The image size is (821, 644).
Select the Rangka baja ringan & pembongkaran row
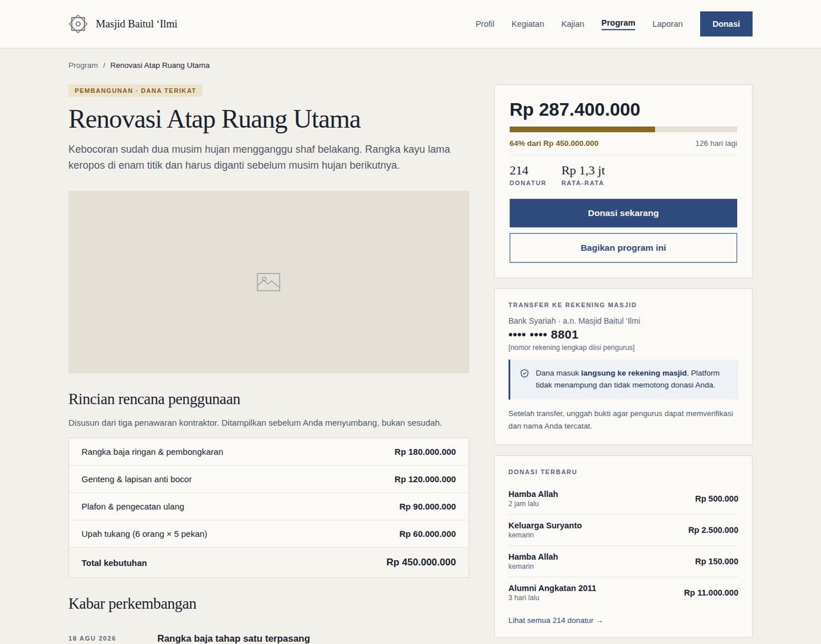point(269,452)
